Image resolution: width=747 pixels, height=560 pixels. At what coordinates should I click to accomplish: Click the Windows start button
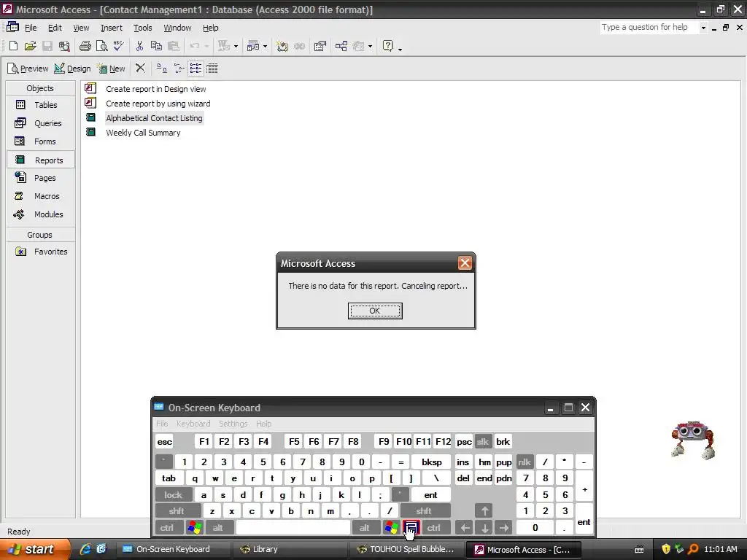pos(34,549)
